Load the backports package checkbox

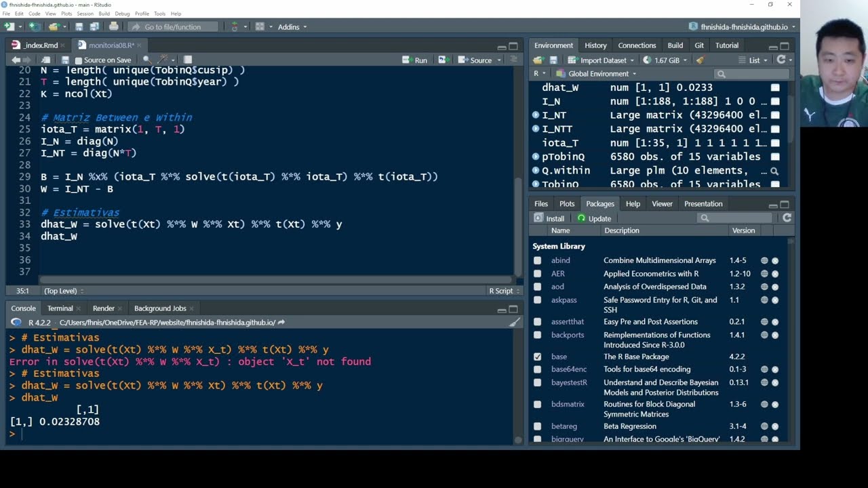pyautogui.click(x=538, y=335)
